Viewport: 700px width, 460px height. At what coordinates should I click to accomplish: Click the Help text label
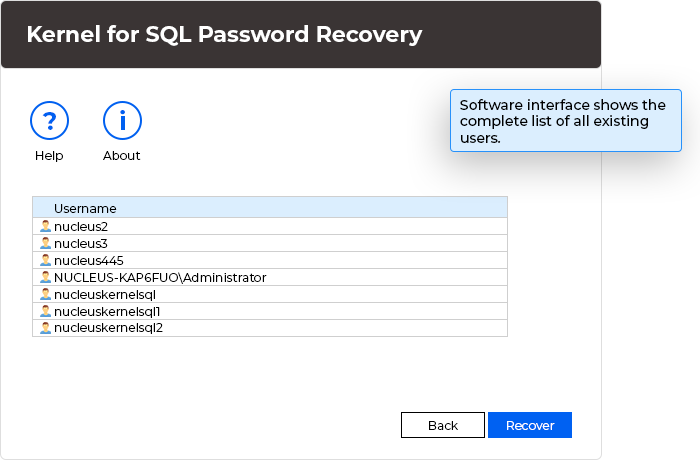tap(49, 155)
